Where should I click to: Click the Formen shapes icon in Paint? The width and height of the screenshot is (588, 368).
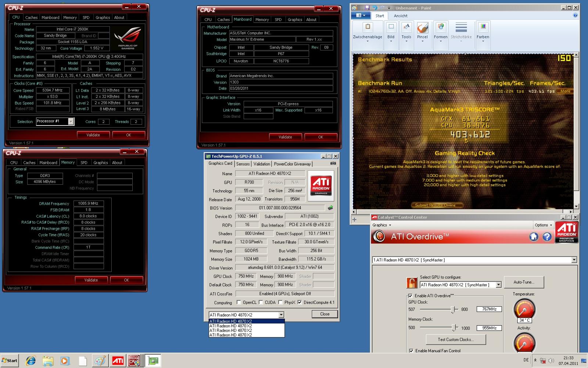click(x=441, y=27)
